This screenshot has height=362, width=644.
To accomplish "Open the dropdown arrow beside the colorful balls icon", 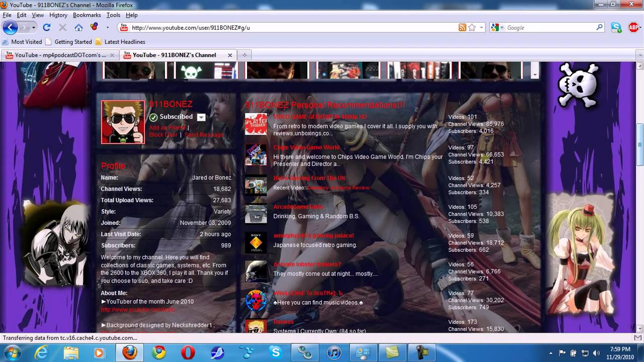I will pos(107,28).
